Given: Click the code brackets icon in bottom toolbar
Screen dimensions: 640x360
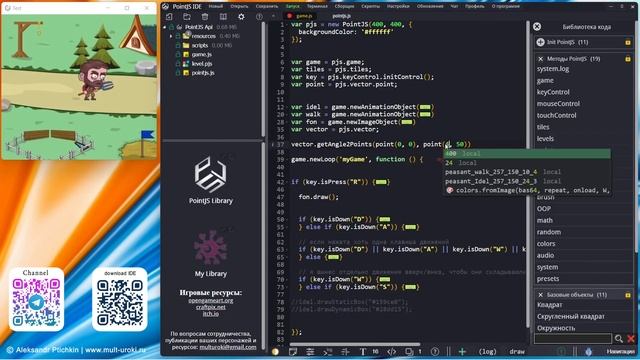Looking at the screenshot, I should pos(391,351).
